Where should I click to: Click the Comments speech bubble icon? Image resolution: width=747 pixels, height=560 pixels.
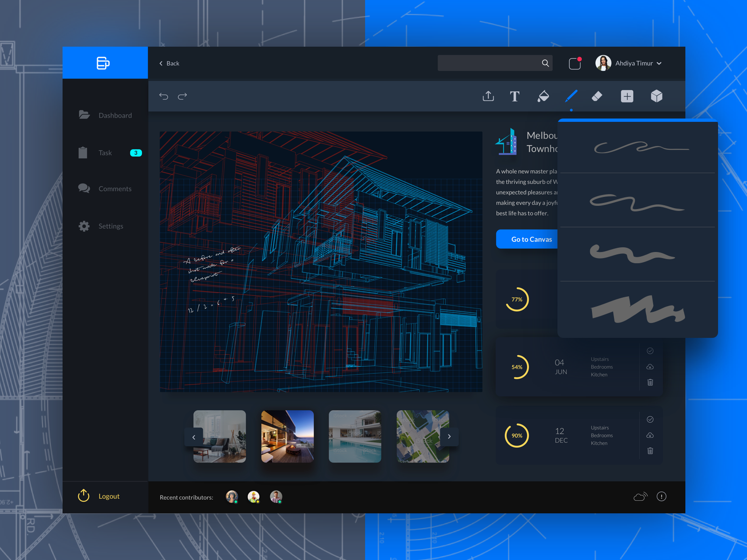coord(84,189)
